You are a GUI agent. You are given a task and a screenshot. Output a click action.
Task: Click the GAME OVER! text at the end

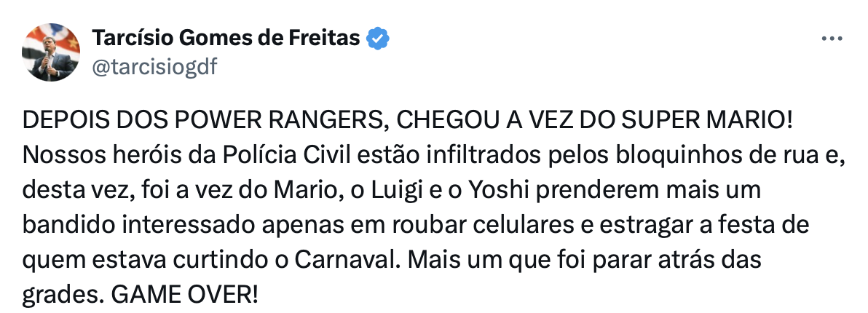point(185,294)
